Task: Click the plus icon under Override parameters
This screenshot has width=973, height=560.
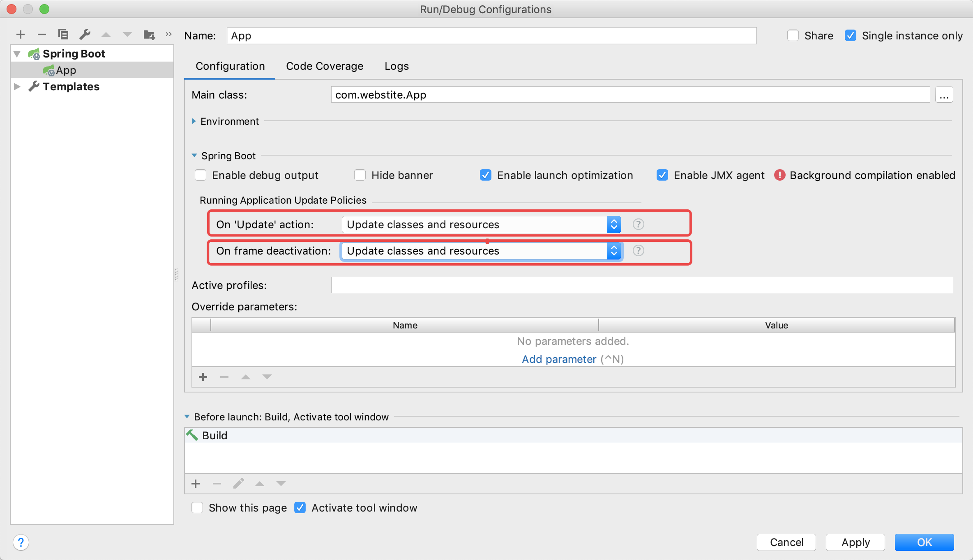Action: (x=203, y=377)
